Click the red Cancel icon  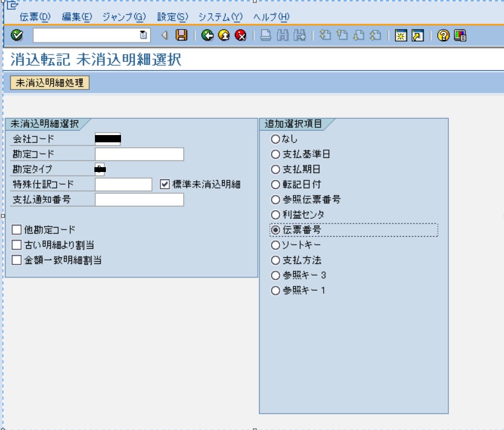tap(240, 35)
